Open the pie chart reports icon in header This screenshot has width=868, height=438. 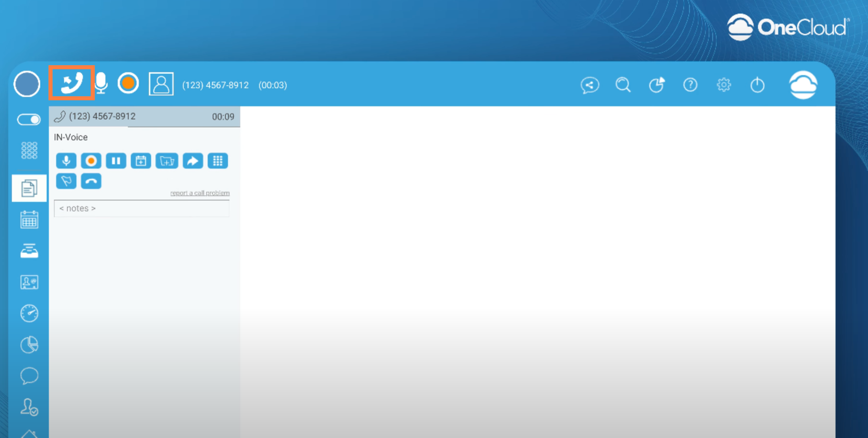pyautogui.click(x=657, y=85)
